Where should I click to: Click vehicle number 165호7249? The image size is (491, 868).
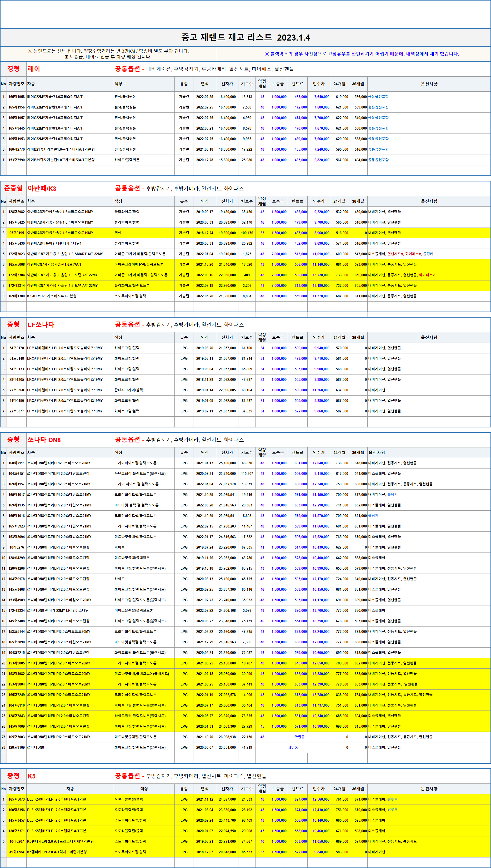click(17, 694)
